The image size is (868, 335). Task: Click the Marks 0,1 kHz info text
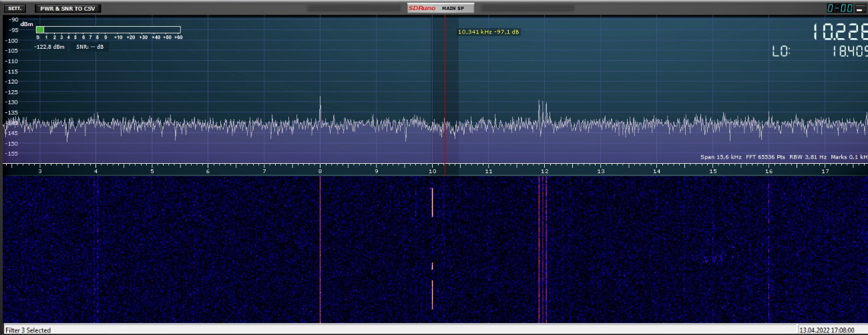click(x=849, y=157)
